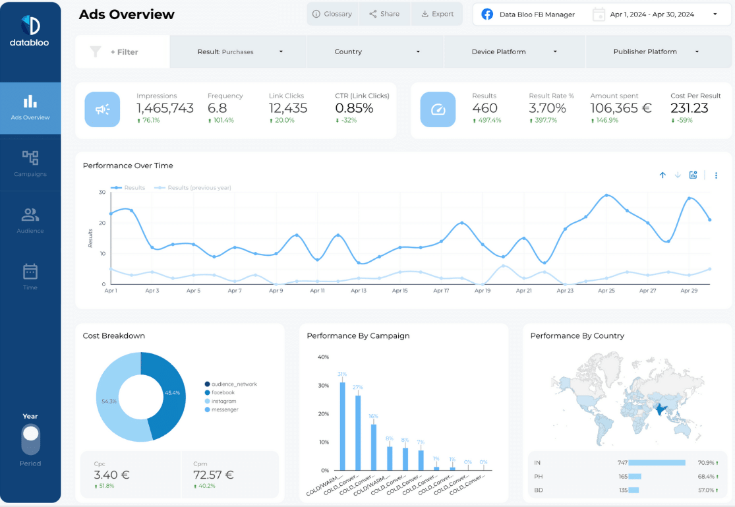Click the chart drill-down arrow icon

677,175
